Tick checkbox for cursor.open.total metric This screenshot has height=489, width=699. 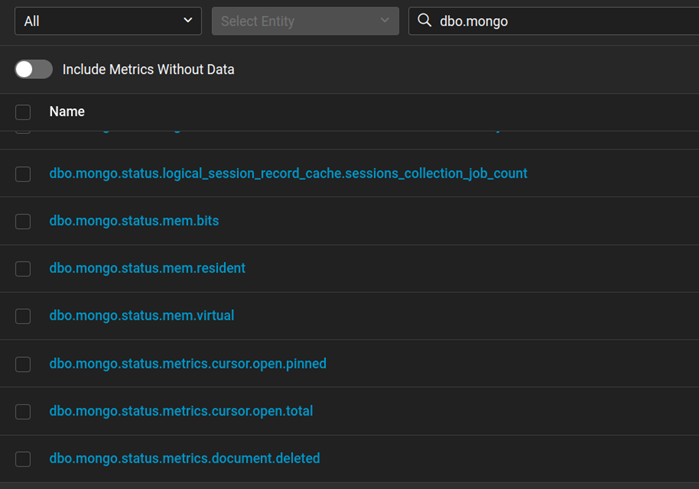pos(23,412)
